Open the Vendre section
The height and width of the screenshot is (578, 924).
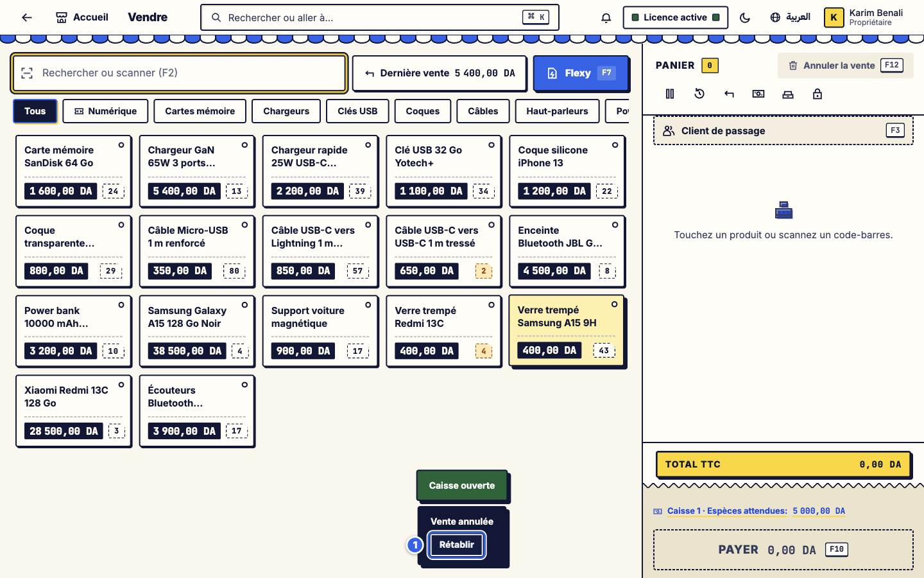[x=148, y=17]
